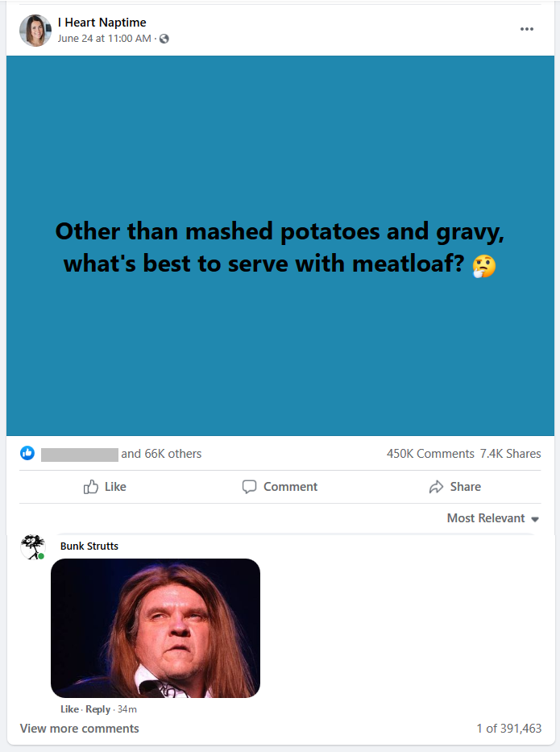Click the public globe privacy icon

(x=164, y=39)
